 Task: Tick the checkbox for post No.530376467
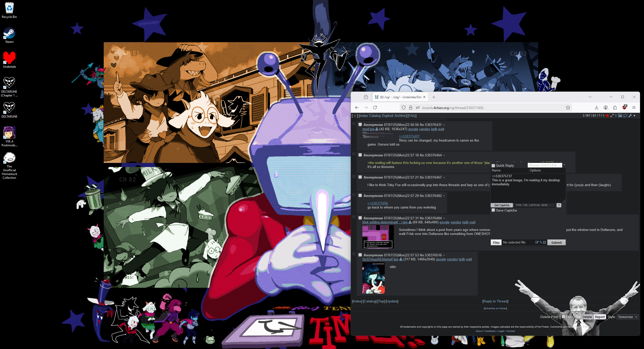click(x=360, y=177)
